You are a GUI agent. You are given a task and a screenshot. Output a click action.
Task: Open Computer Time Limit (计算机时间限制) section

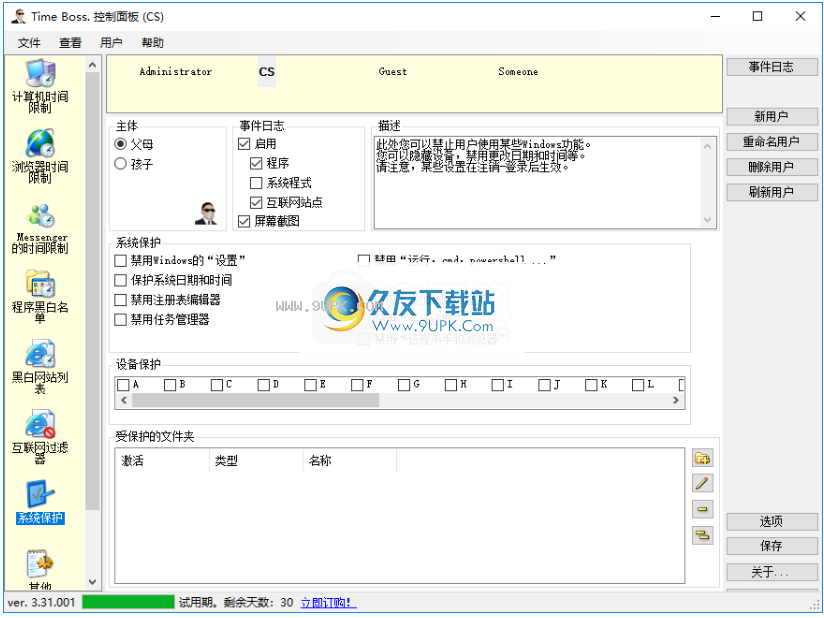(40, 86)
